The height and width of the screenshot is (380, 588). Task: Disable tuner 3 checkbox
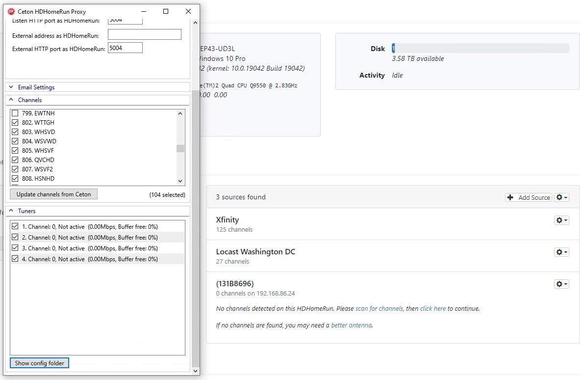point(15,248)
